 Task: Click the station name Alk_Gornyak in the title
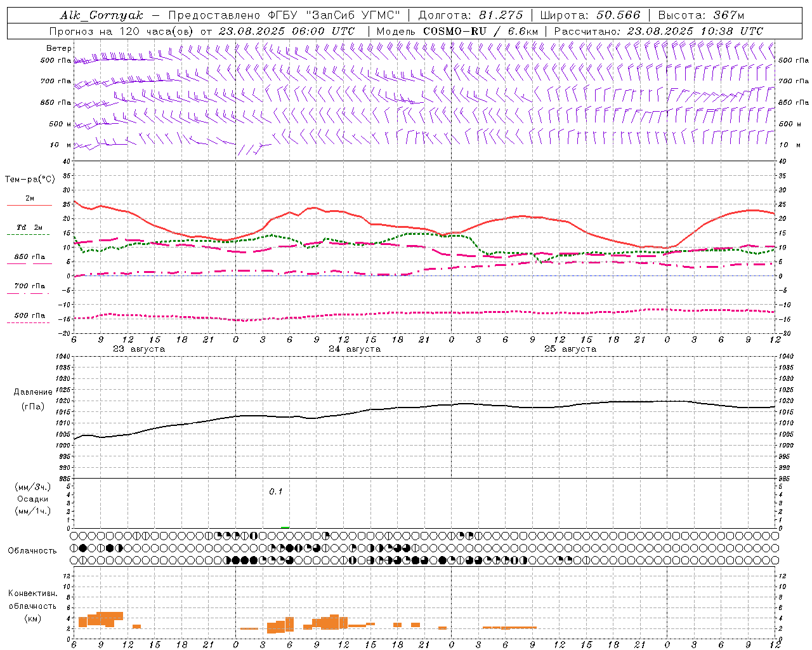pos(101,15)
